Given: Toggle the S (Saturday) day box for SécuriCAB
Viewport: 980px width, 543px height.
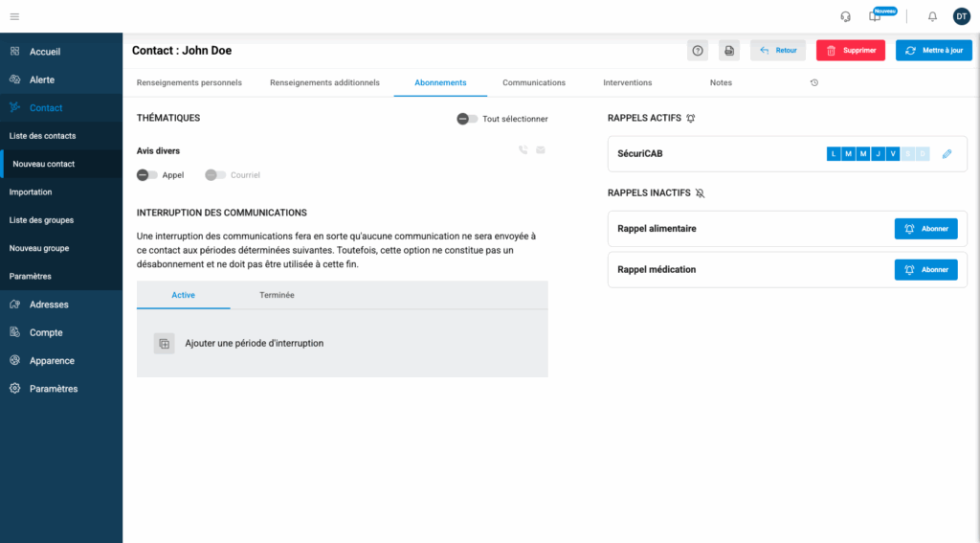Looking at the screenshot, I should coord(908,153).
